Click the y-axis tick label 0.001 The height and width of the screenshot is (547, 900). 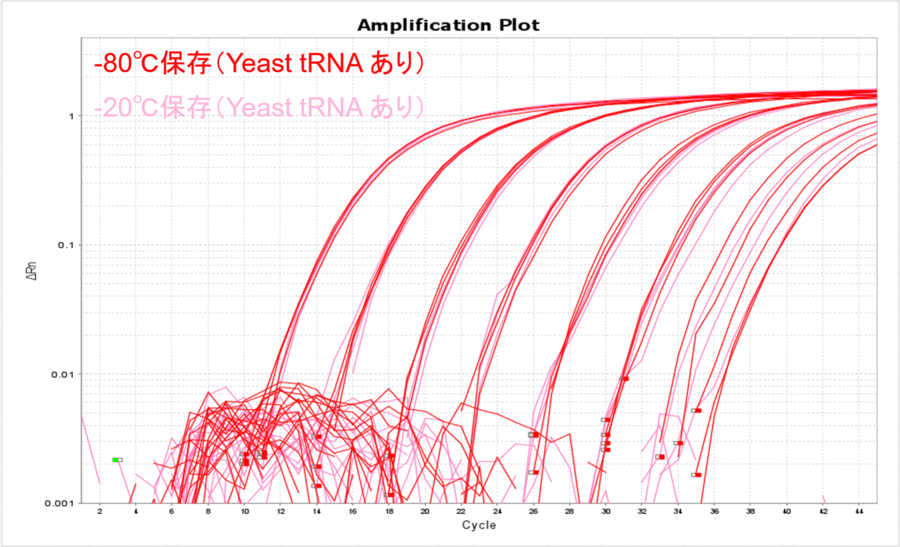point(61,503)
